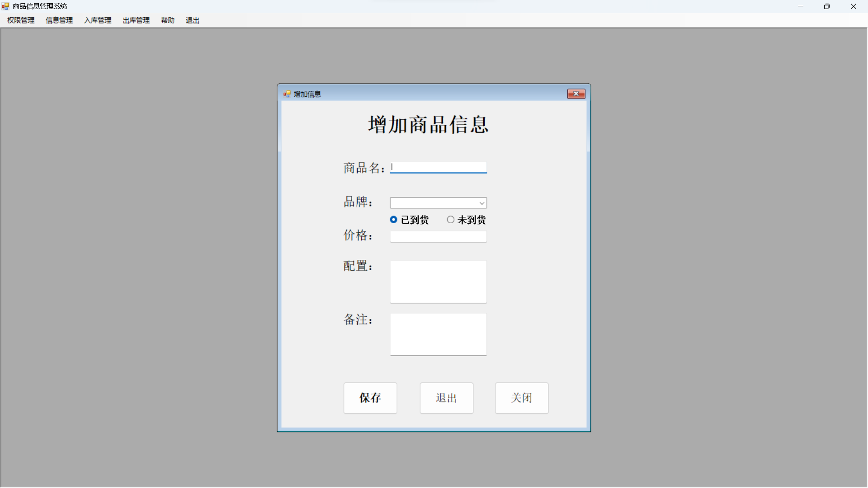This screenshot has height=488, width=868.
Task: Click the 增加商品信息 heading text
Action: 428,125
